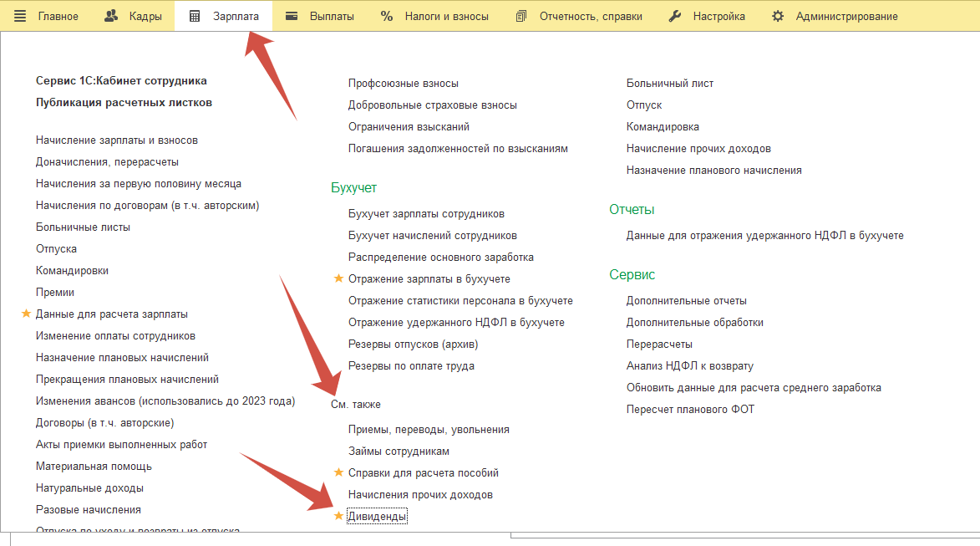Open Публикация расчетных листков
Image resolution: width=980 pixels, height=546 pixels.
[x=124, y=103]
